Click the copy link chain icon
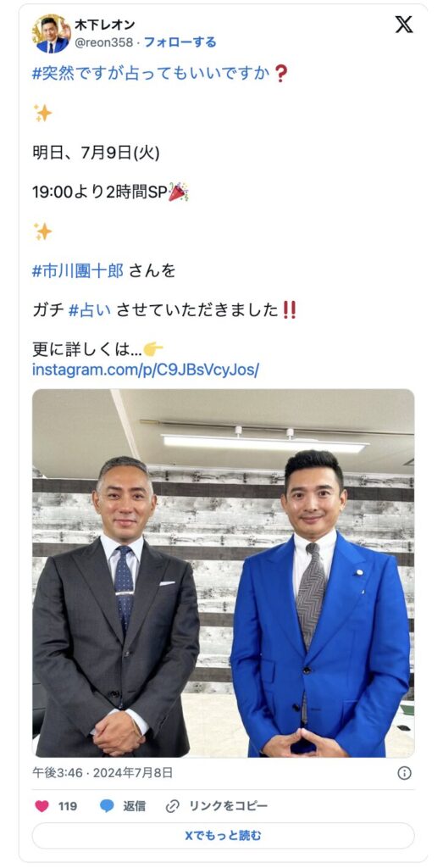 click(173, 806)
